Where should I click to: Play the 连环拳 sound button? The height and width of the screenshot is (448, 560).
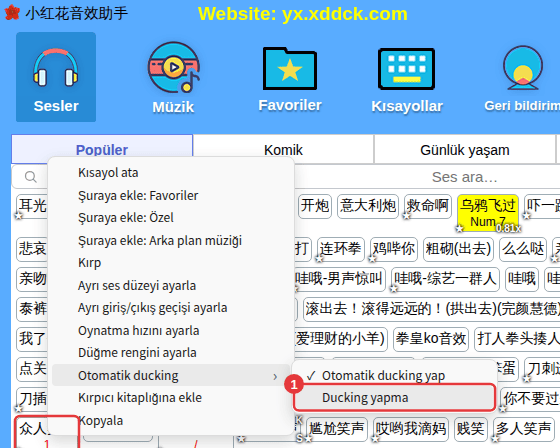(x=340, y=249)
